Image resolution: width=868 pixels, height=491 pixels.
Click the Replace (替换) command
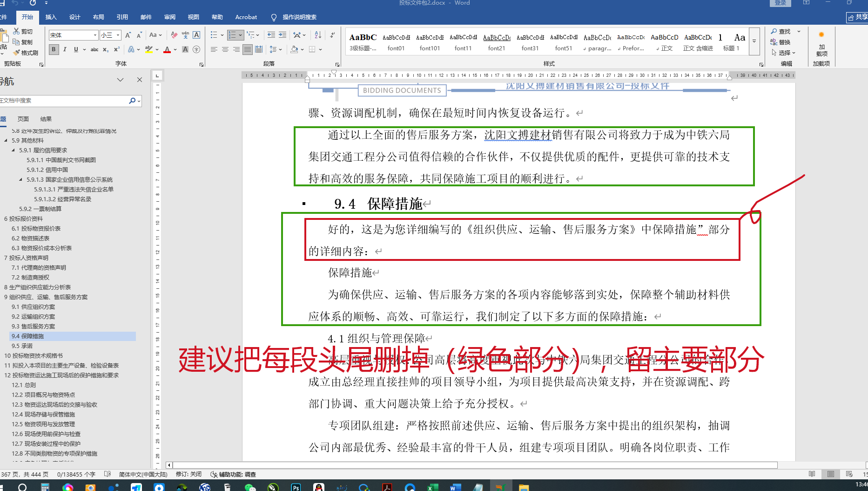click(781, 42)
